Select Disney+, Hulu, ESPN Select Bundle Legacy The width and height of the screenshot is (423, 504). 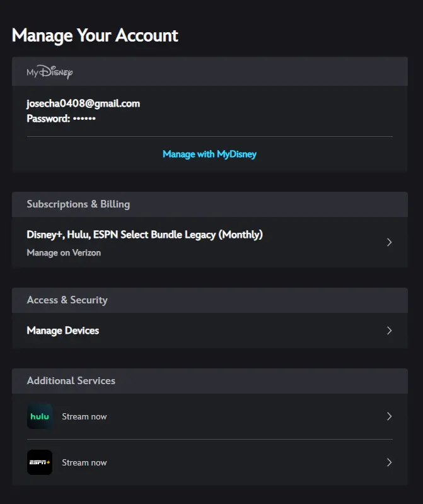144,235
